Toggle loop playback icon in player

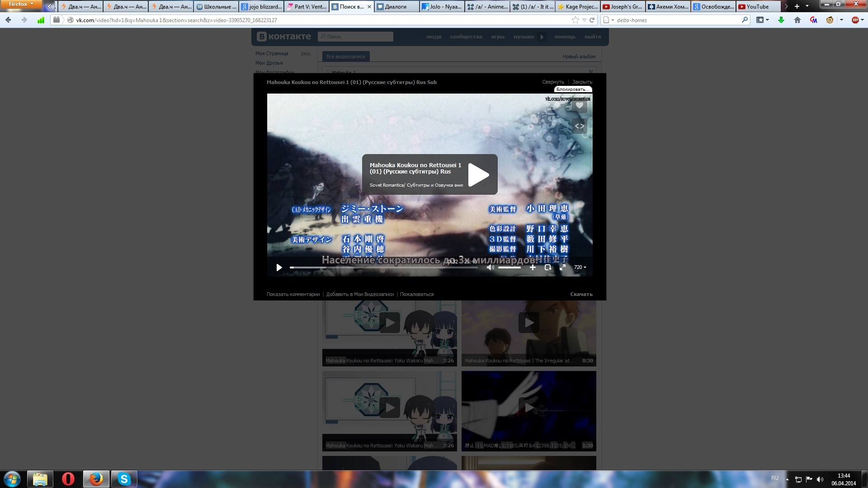click(547, 267)
